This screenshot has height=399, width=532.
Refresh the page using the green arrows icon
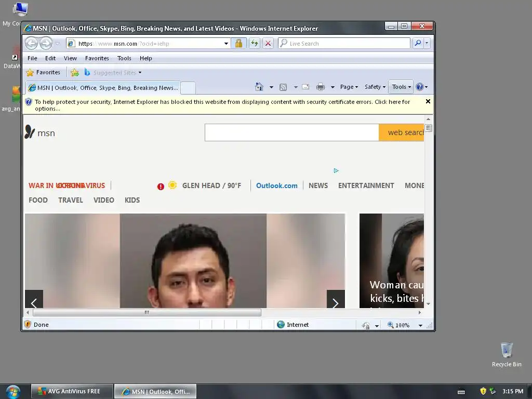pos(255,44)
